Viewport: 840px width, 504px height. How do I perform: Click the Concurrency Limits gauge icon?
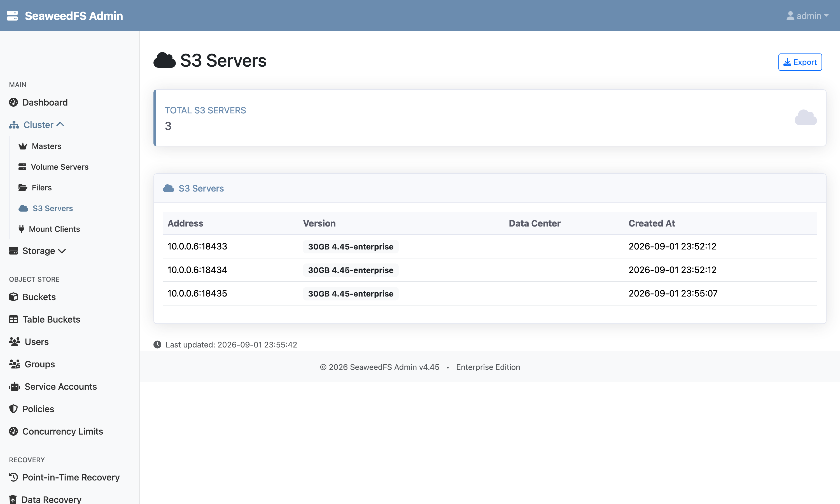[x=14, y=431]
